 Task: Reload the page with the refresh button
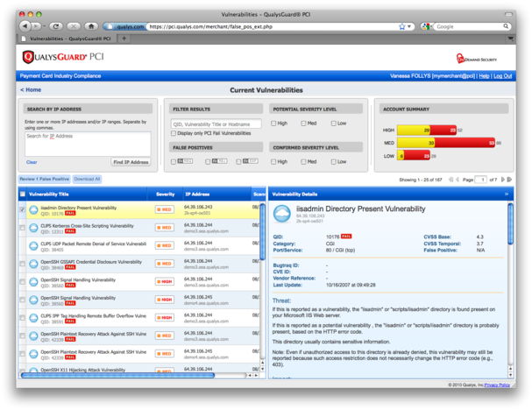(56, 26)
